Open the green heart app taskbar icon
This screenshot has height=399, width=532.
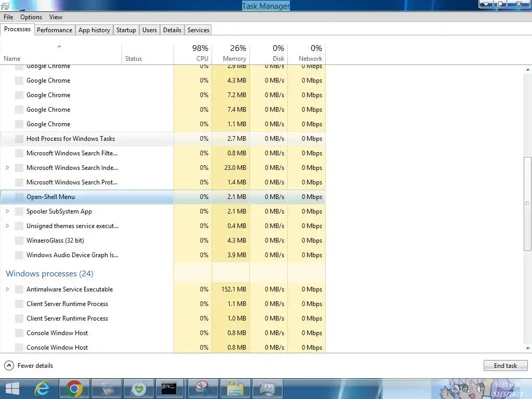click(x=138, y=389)
